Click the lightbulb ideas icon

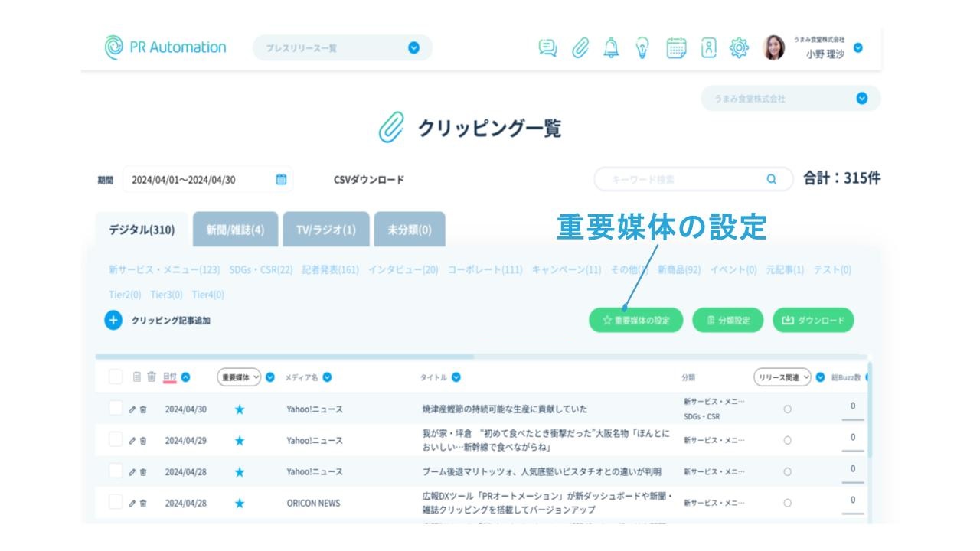(x=642, y=48)
